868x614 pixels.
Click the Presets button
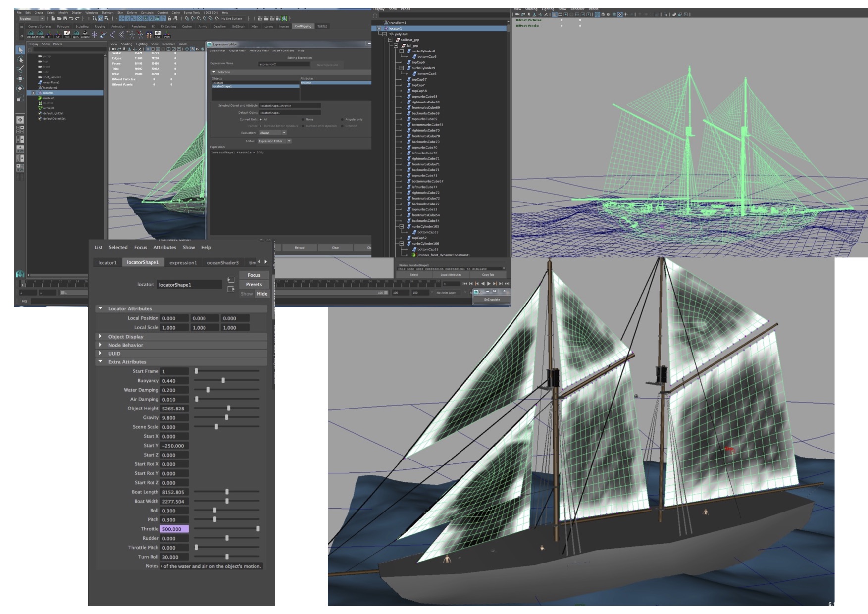[x=254, y=284]
